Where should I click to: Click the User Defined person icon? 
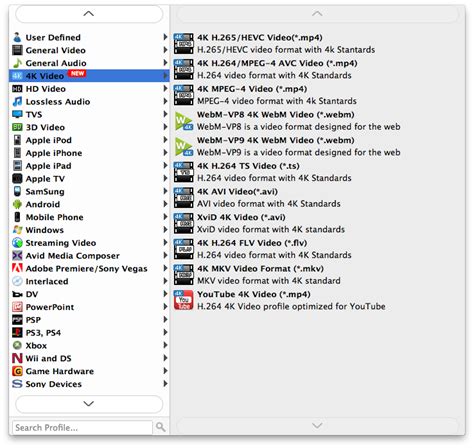(17, 37)
